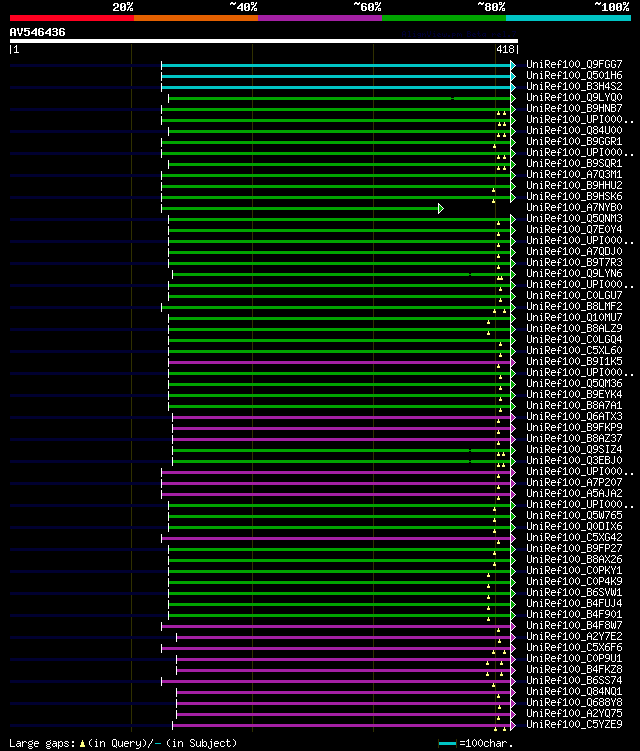Click the cyan =100char scale legend bar
Screen dimensions: 640x751
447,743
